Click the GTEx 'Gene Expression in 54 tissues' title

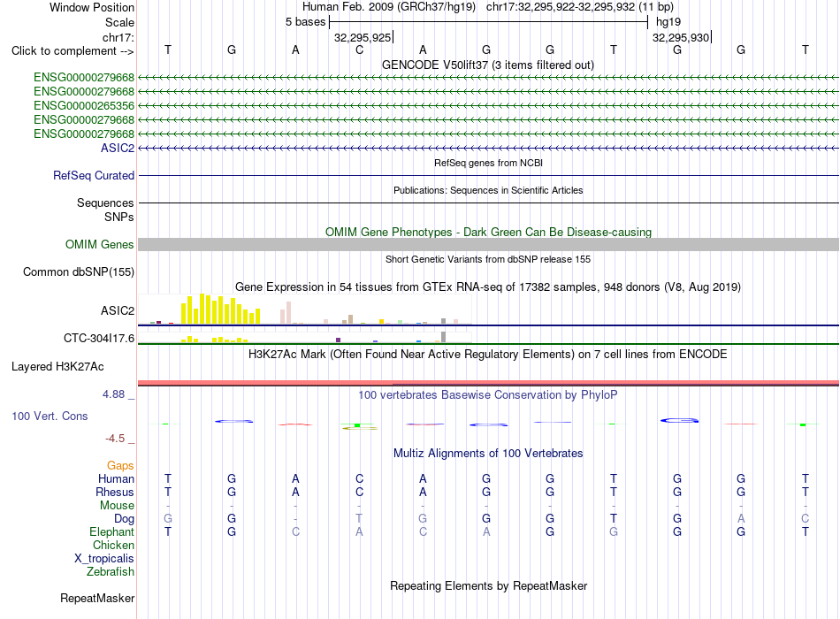pyautogui.click(x=488, y=287)
